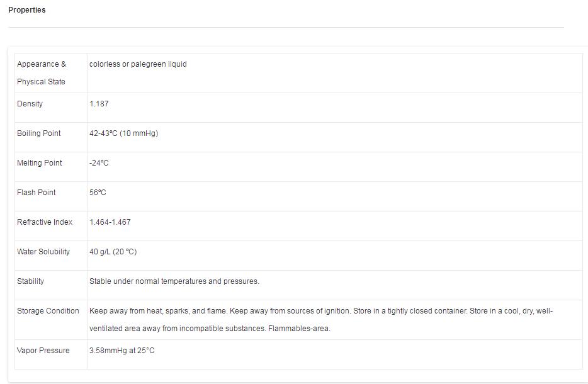588x384 pixels.
Task: Select the Melting Point label
Action: (x=40, y=163)
